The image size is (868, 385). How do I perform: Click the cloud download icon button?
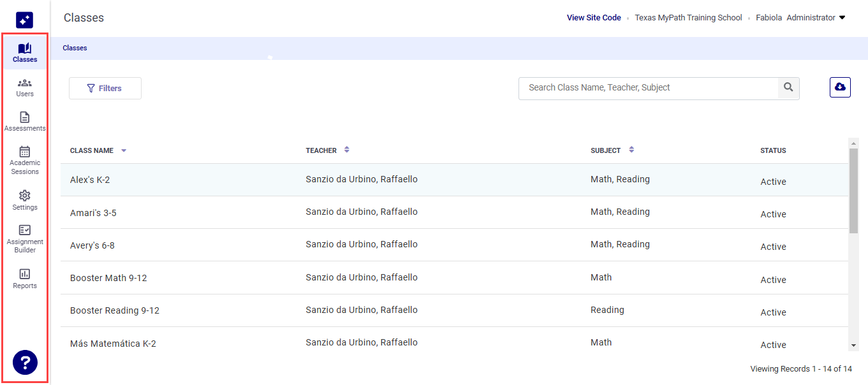[840, 87]
